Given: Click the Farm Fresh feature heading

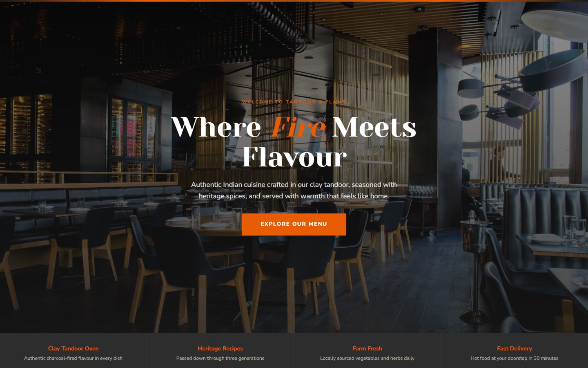Looking at the screenshot, I should (x=367, y=348).
